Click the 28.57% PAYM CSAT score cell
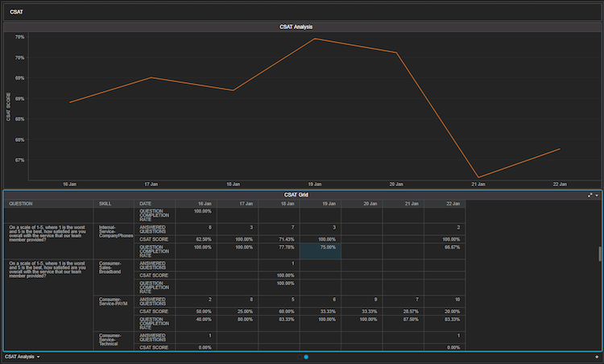 403,311
